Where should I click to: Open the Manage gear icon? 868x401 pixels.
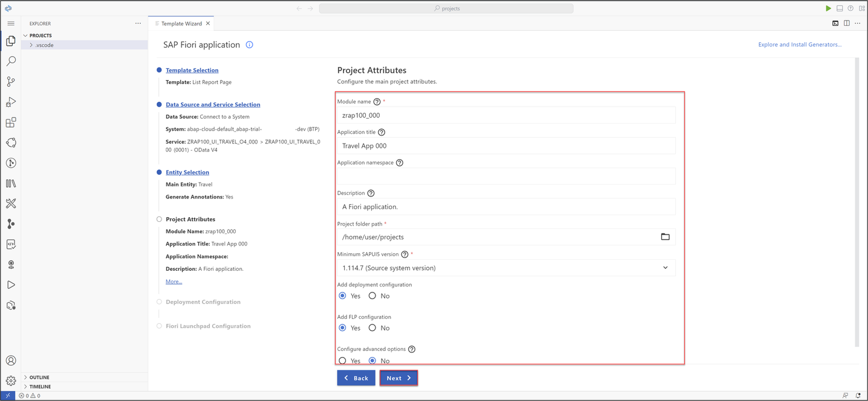point(11,380)
